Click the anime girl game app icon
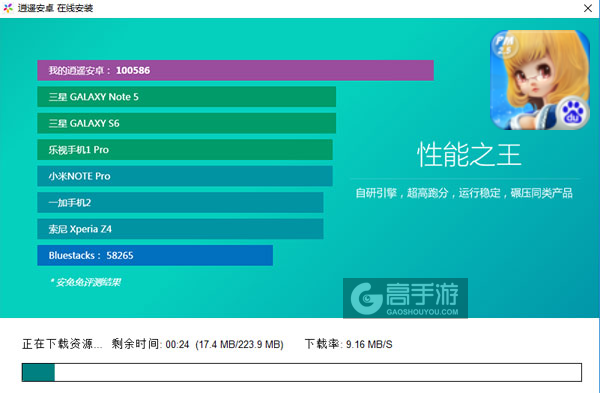This screenshot has width=600, height=393. point(540,80)
